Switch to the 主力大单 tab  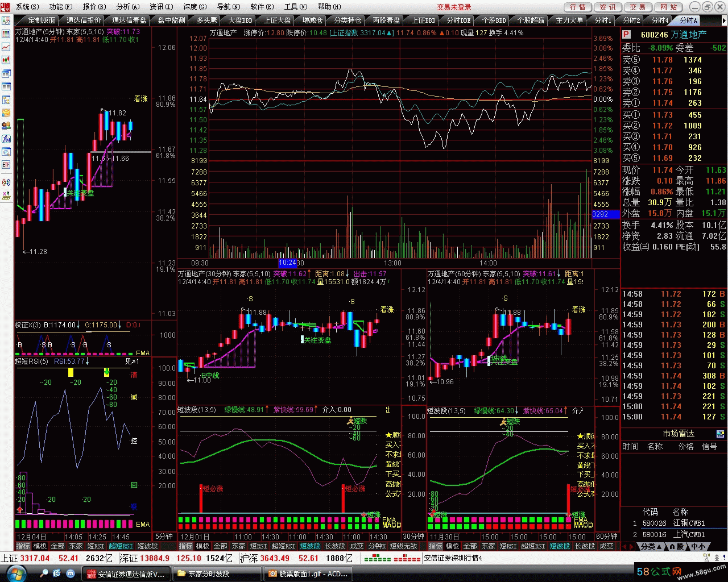pyautogui.click(x=569, y=20)
